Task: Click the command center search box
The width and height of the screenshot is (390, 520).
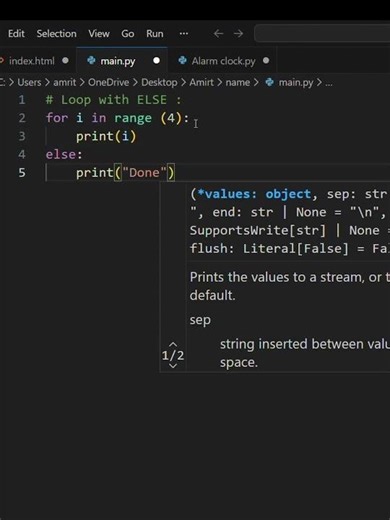Action: 322,34
